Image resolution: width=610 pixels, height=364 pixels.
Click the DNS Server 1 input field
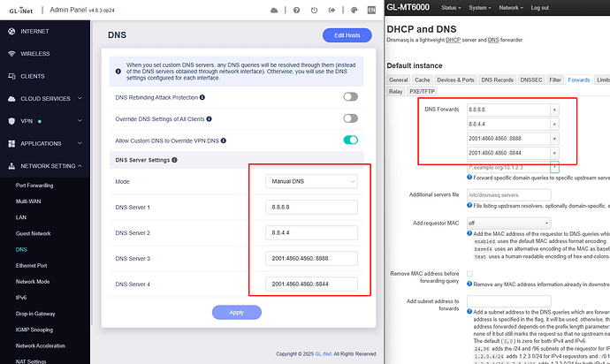pyautogui.click(x=311, y=208)
